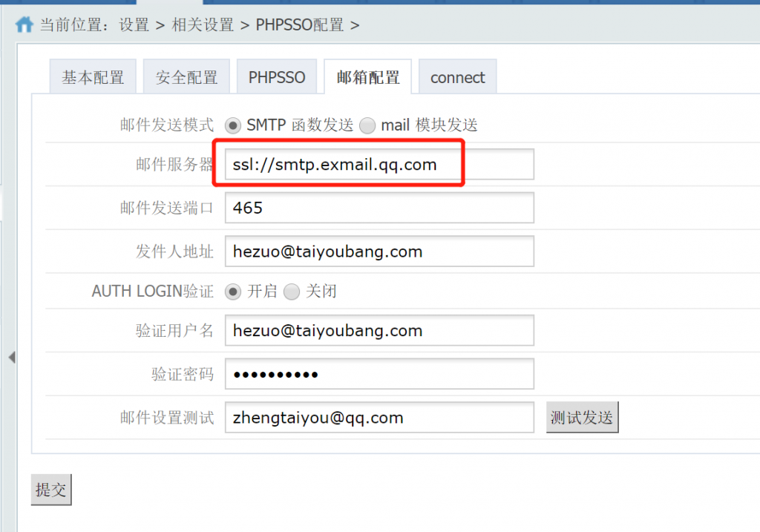Open the PHPSSO tab
Image resolution: width=760 pixels, height=532 pixels.
click(277, 76)
